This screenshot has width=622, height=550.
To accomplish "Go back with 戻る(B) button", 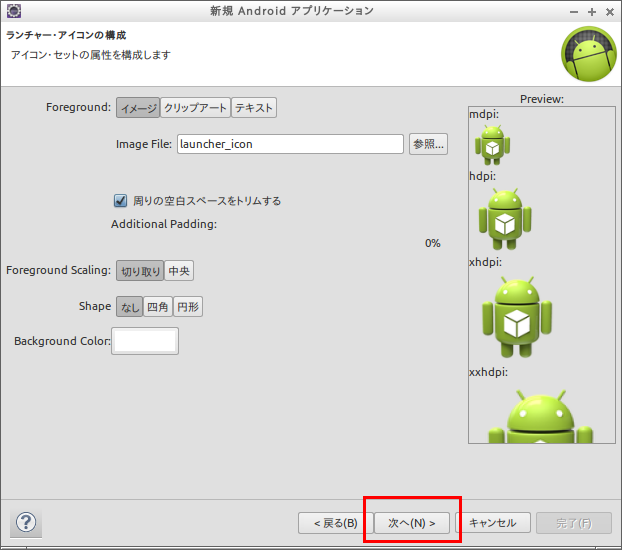I will click(x=336, y=523).
